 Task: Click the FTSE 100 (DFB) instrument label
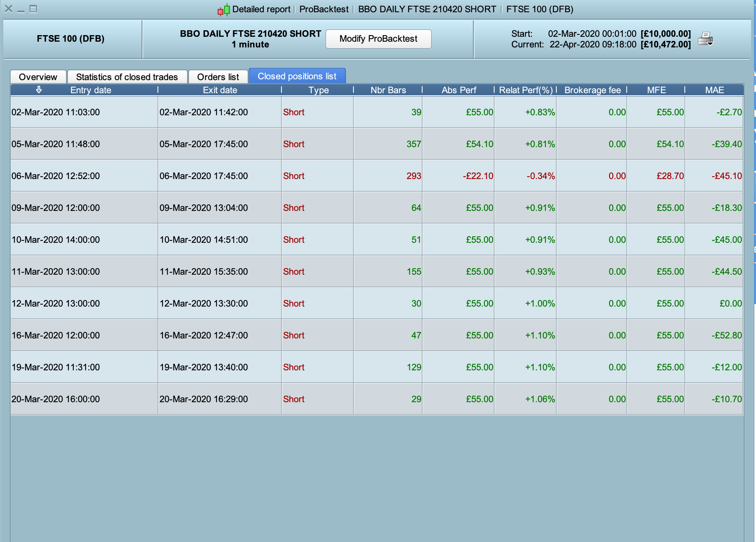click(x=70, y=38)
